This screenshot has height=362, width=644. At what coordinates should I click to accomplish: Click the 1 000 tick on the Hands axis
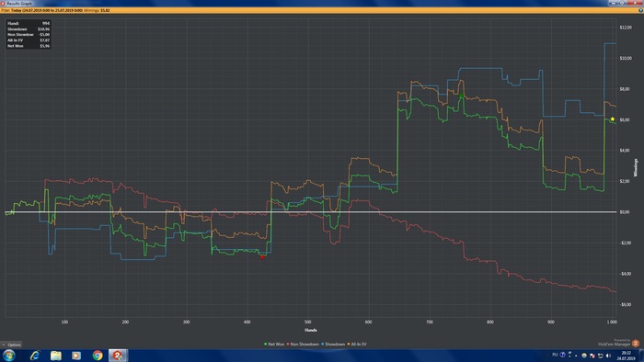point(612,322)
